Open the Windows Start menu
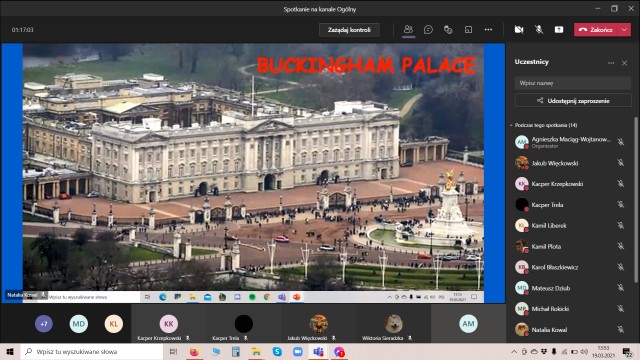Image resolution: width=640 pixels, height=360 pixels. point(10,351)
